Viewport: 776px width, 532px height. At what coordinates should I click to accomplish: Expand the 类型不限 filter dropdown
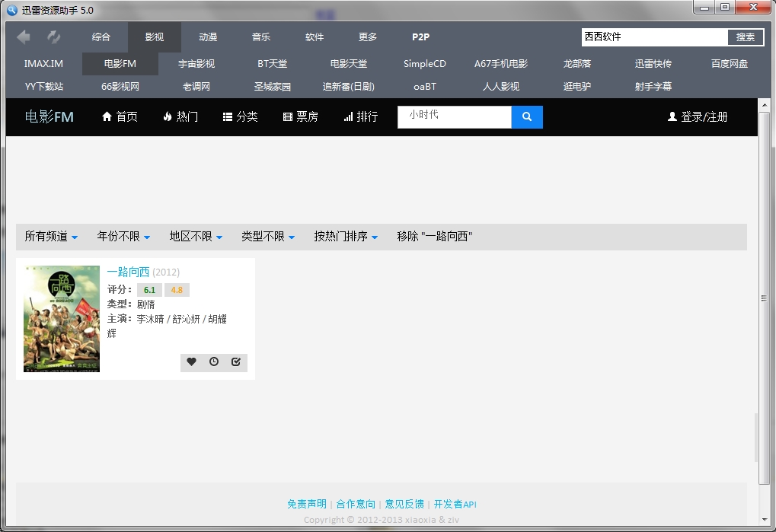click(x=268, y=237)
